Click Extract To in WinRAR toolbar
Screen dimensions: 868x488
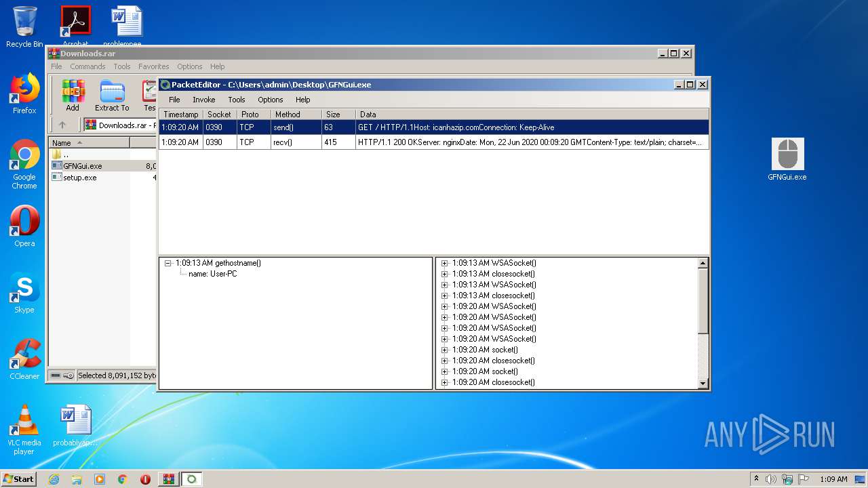tap(112, 96)
